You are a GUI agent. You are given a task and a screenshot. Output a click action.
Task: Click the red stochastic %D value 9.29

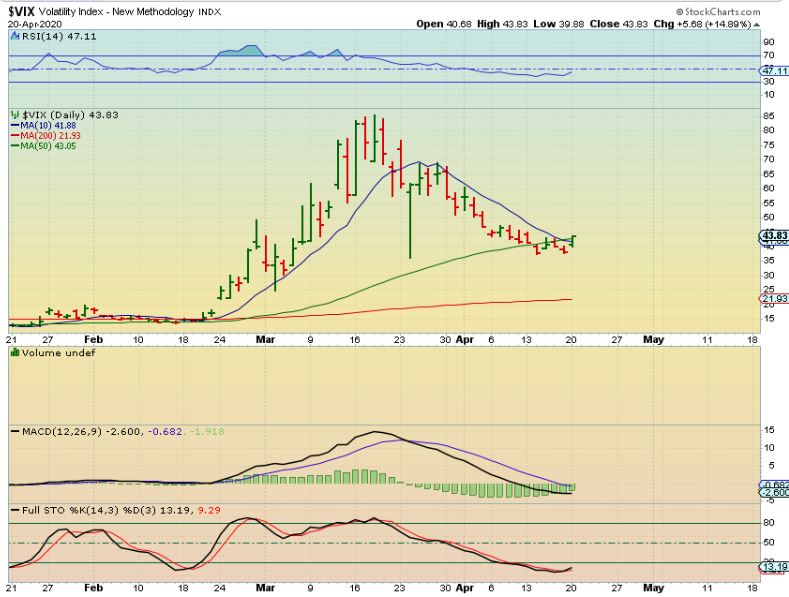[x=209, y=510]
